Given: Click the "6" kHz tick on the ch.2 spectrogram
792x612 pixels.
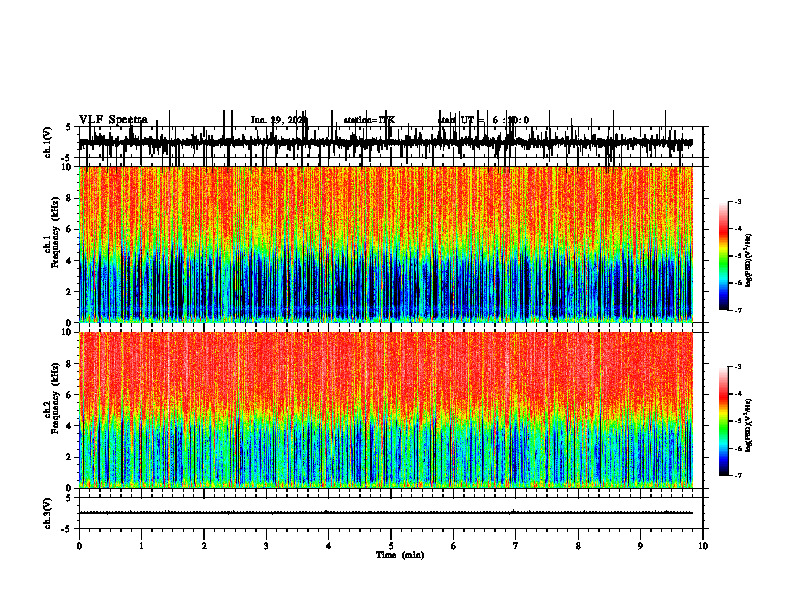Looking at the screenshot, I should (71, 395).
